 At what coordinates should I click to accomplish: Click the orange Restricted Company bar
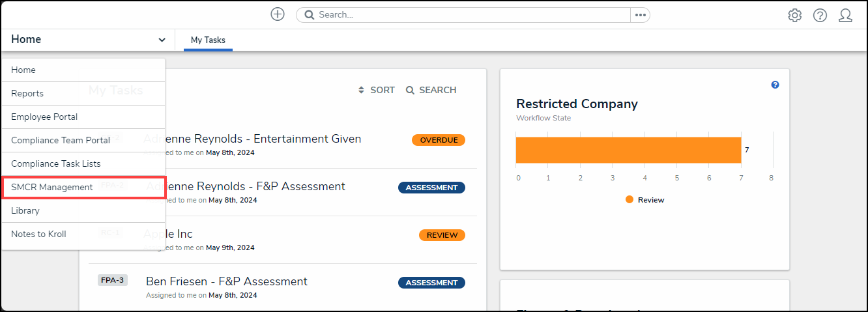click(x=628, y=150)
